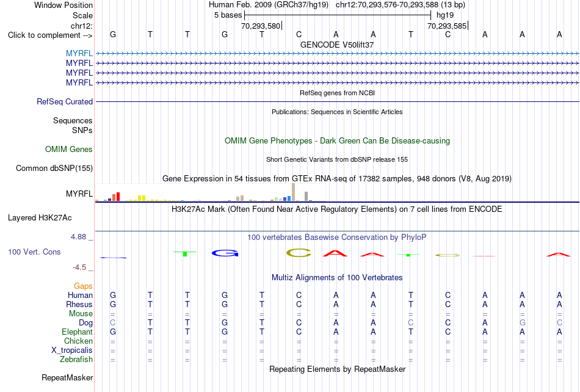This screenshot has width=580, height=392.
Task: Click the SNPs track label
Action: point(82,130)
